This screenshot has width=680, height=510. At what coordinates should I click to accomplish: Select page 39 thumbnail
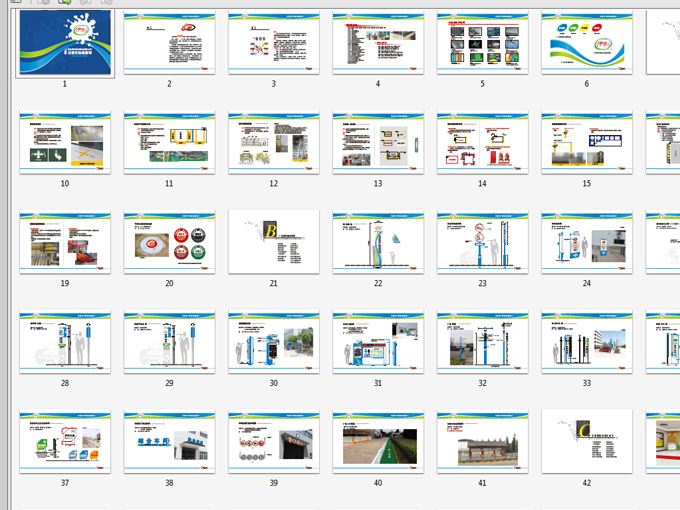274,441
